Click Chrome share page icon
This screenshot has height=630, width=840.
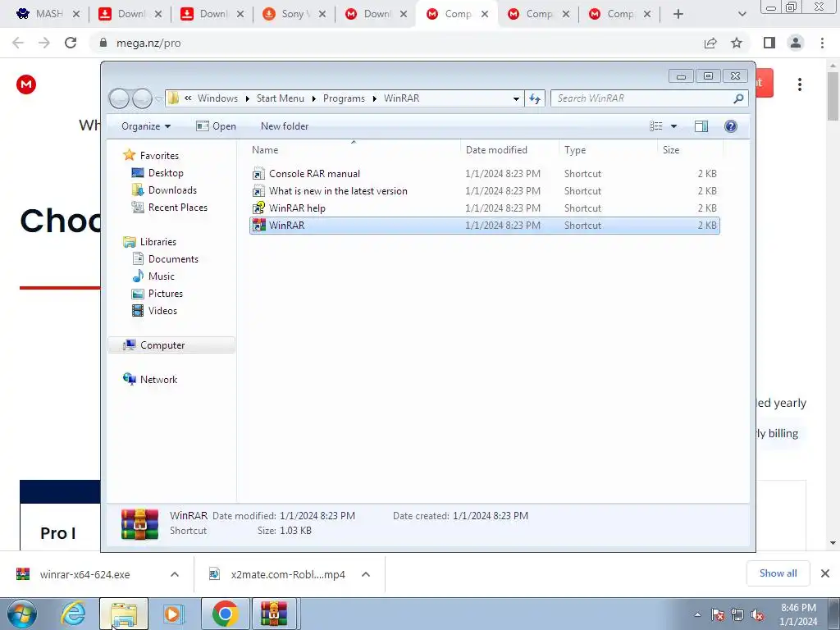click(710, 43)
